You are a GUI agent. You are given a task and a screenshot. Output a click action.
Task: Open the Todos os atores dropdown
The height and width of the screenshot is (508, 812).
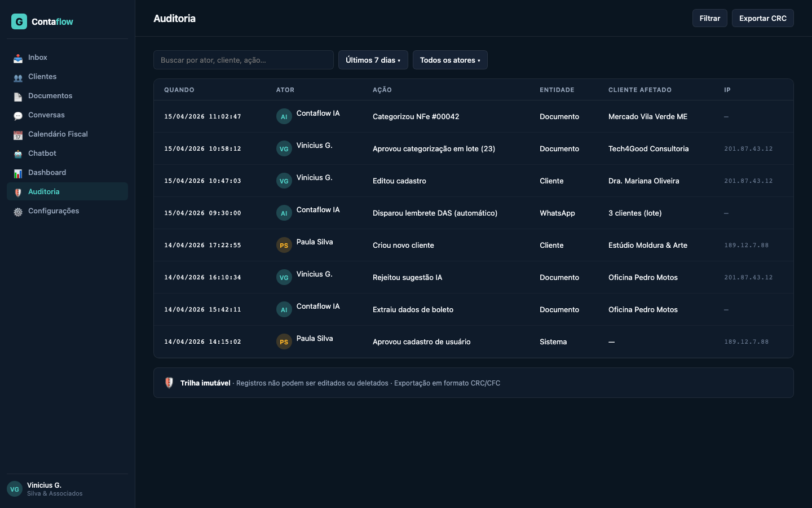coord(450,60)
